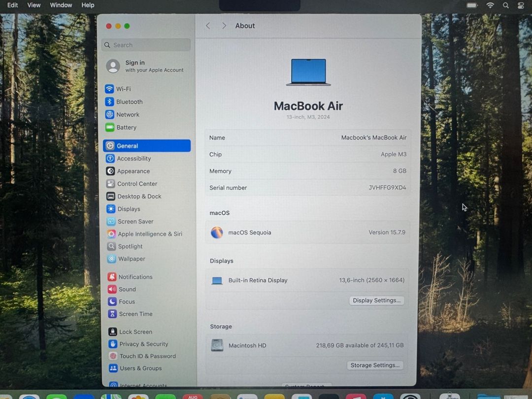Image resolution: width=532 pixels, height=399 pixels.
Task: Click the Version 15.7.9 text
Action: (x=387, y=233)
